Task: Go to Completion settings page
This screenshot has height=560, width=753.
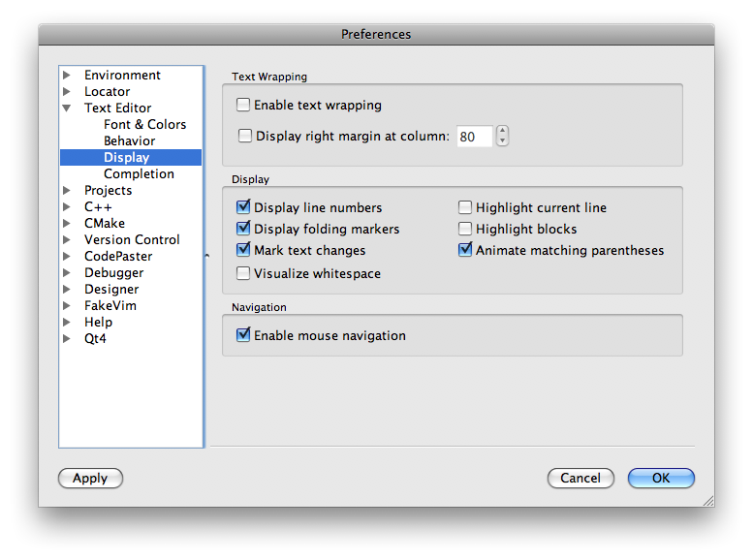Action: [139, 174]
